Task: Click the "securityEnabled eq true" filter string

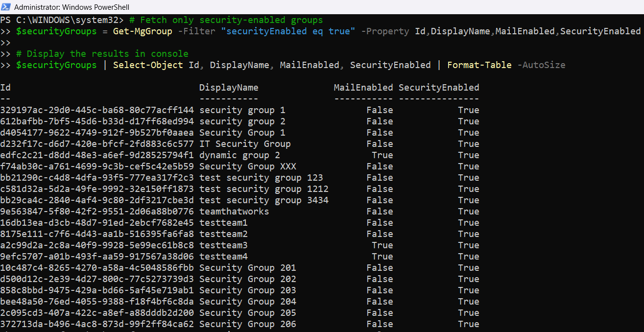Action: pyautogui.click(x=288, y=31)
